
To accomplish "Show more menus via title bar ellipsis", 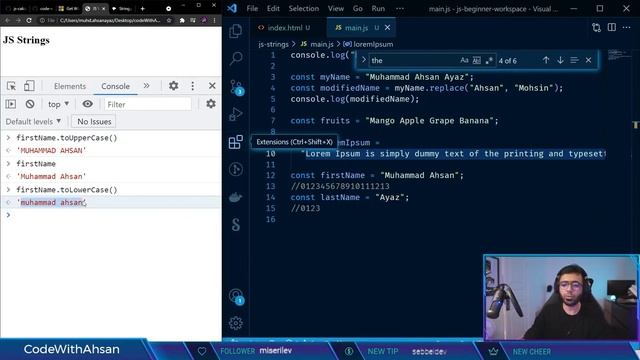I will pyautogui.click(x=400, y=8).
